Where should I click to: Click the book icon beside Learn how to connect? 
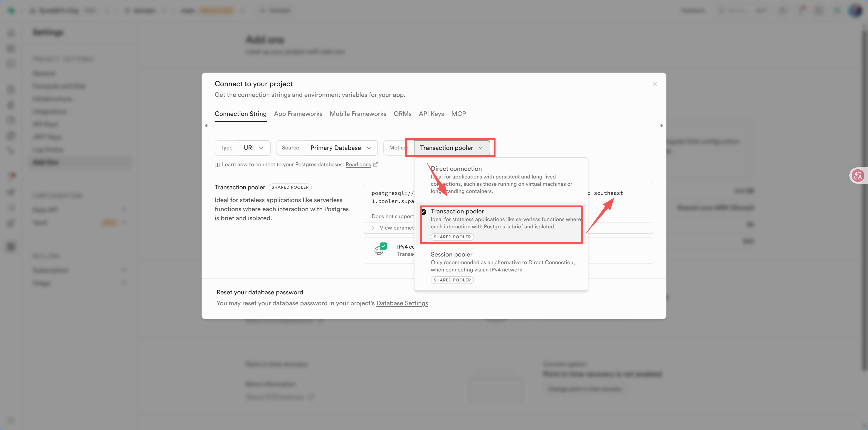[x=217, y=165]
